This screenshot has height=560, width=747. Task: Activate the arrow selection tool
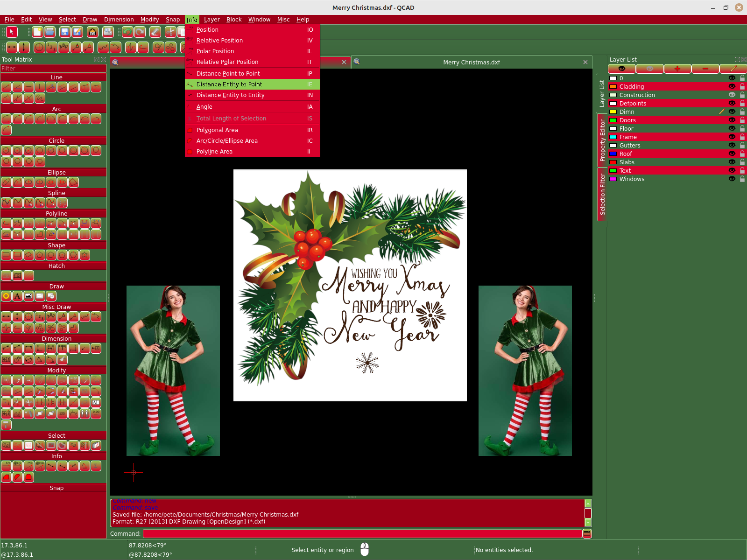point(12,32)
